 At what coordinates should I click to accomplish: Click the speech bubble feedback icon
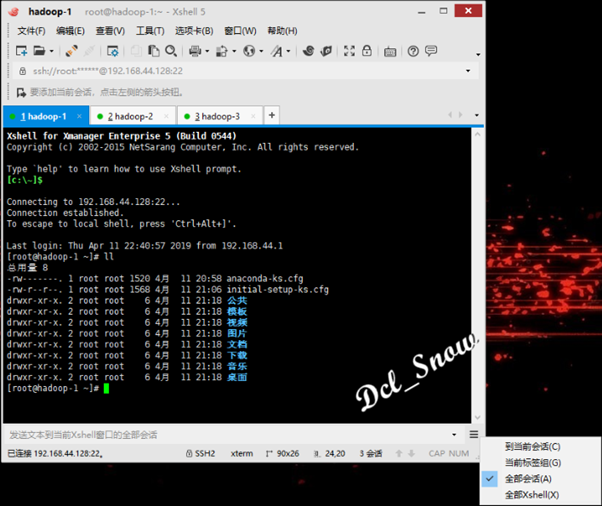pyautogui.click(x=431, y=51)
